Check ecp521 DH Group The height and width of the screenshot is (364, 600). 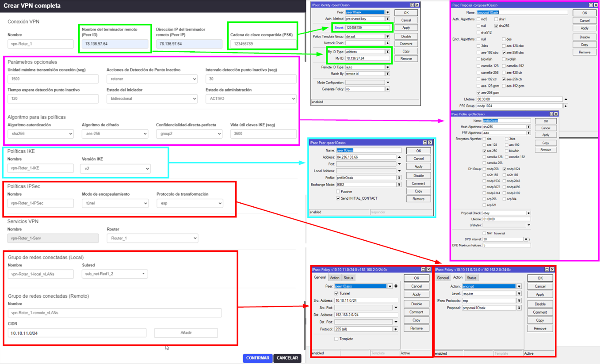click(x=484, y=205)
